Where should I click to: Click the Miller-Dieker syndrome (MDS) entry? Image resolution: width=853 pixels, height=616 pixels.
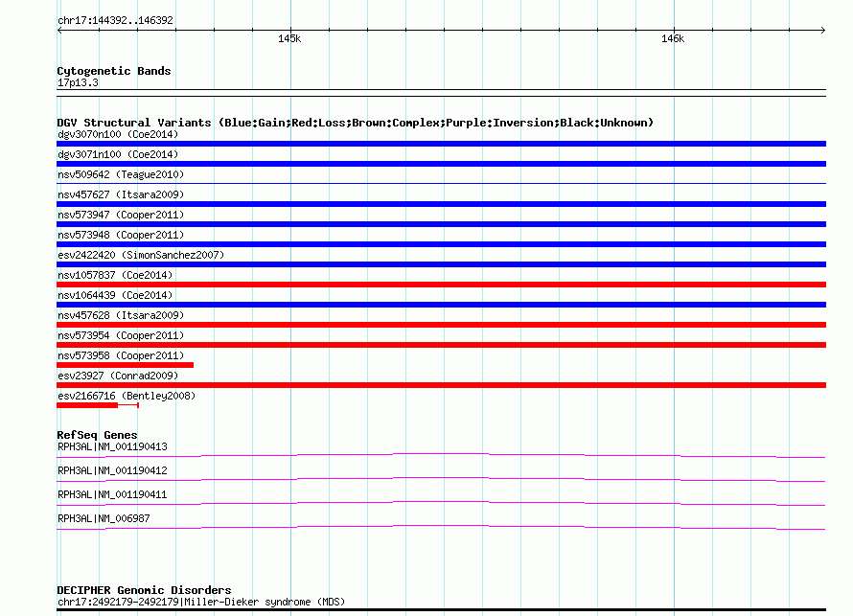click(x=201, y=602)
